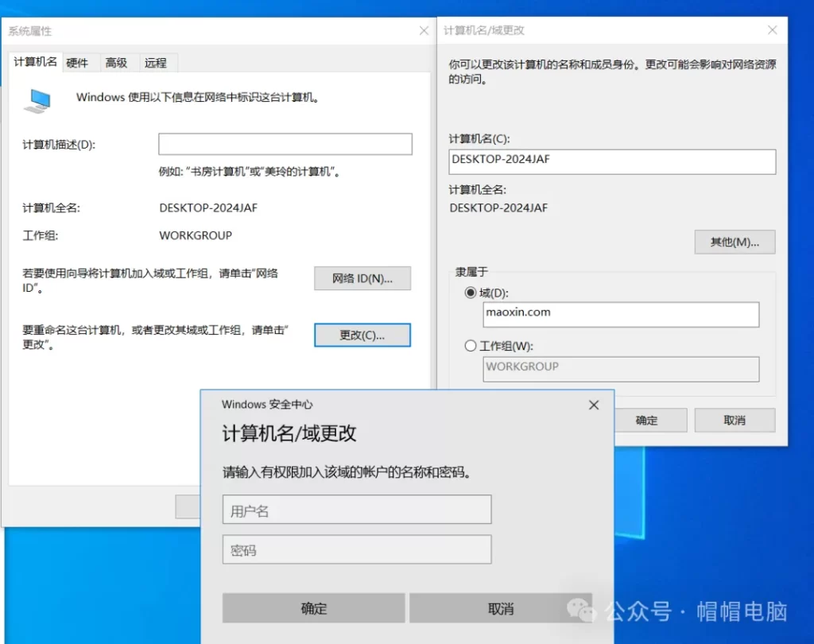Viewport: 814px width, 644px height.
Task: Close the Windows 安全中心 dialog
Action: [x=593, y=405]
